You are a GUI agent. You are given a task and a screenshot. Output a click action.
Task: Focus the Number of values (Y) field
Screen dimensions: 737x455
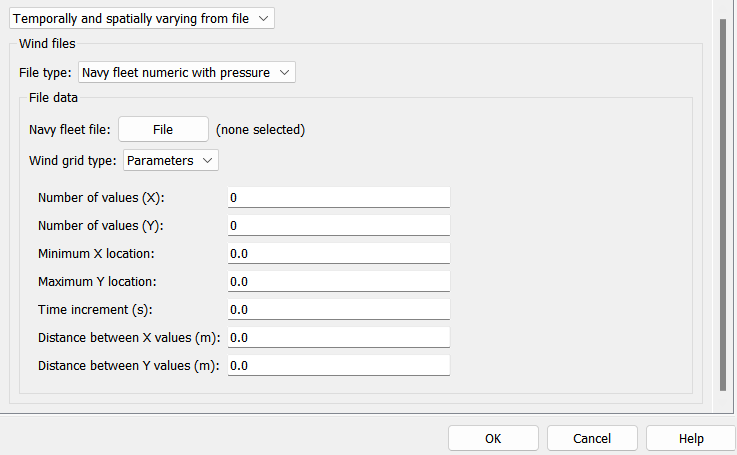point(338,226)
